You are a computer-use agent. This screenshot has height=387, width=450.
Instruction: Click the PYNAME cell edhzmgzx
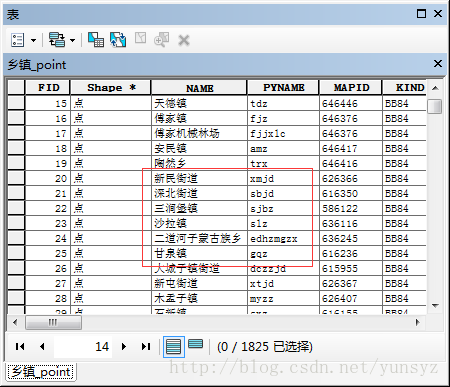click(283, 238)
